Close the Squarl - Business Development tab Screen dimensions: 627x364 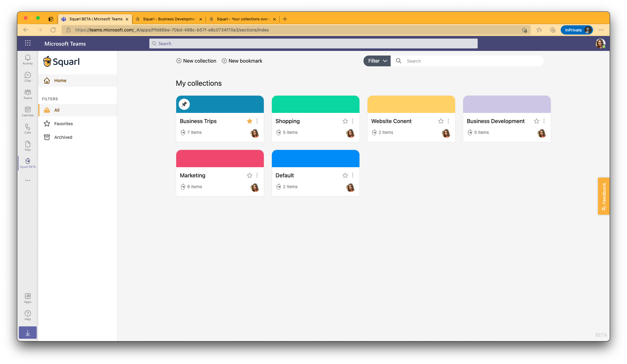tap(201, 19)
